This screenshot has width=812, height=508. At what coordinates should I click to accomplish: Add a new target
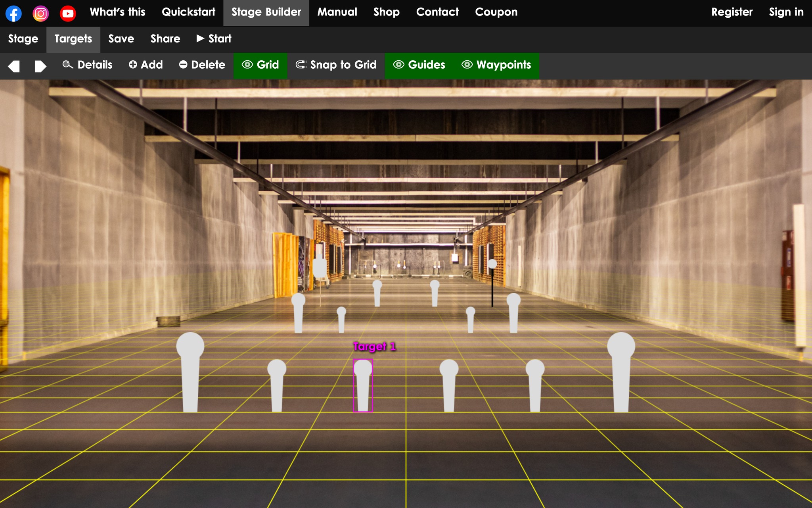pos(146,65)
